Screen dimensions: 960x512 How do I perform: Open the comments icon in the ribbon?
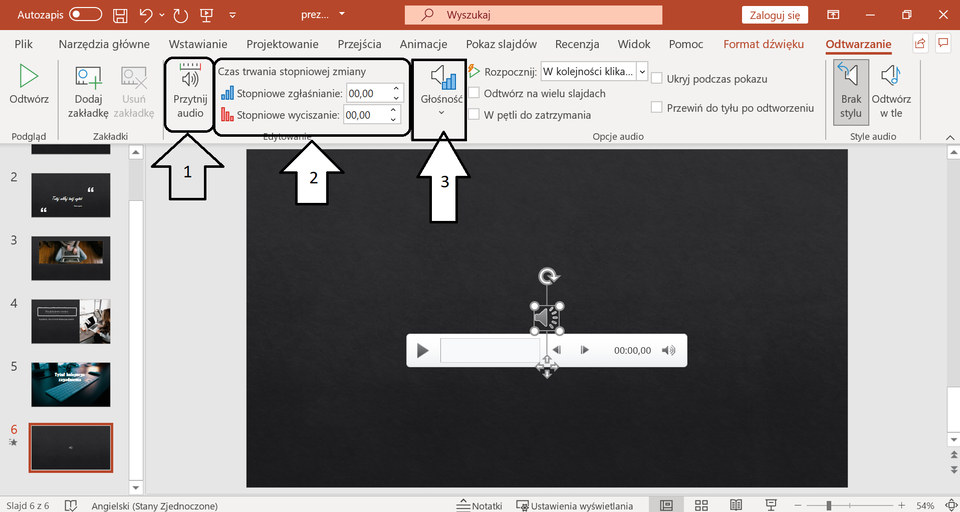[x=943, y=43]
